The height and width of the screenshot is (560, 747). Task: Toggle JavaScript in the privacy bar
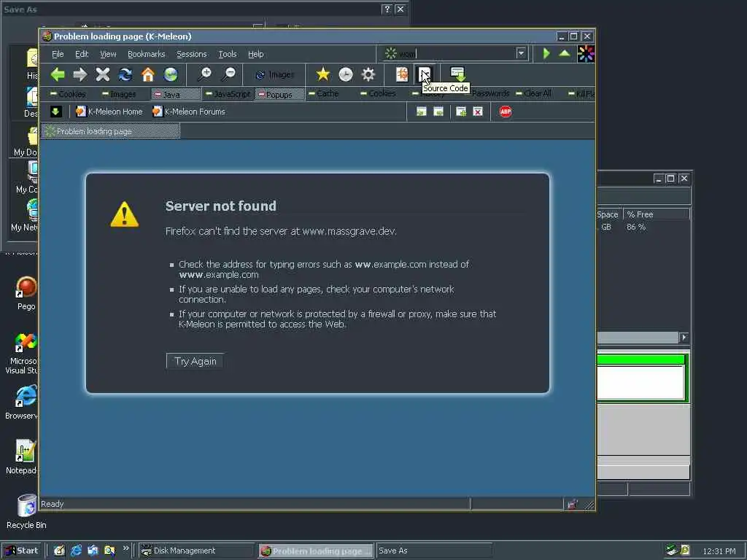coord(228,94)
